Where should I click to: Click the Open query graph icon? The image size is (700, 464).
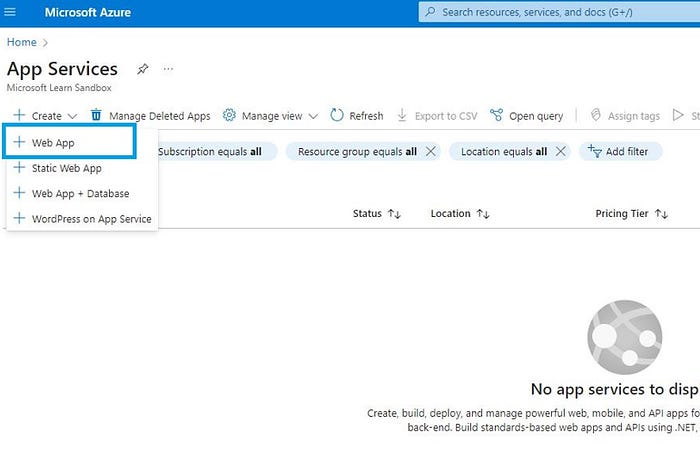[x=496, y=115]
